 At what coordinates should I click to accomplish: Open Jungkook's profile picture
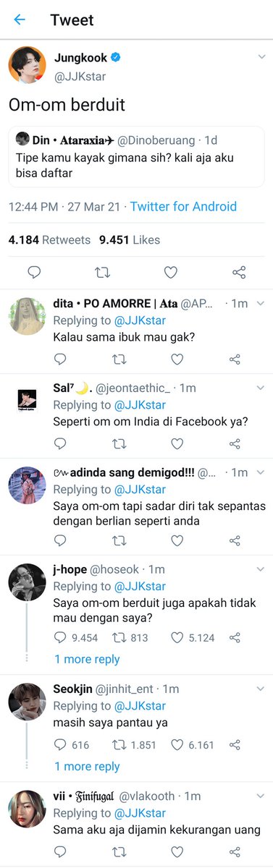pyautogui.click(x=27, y=66)
